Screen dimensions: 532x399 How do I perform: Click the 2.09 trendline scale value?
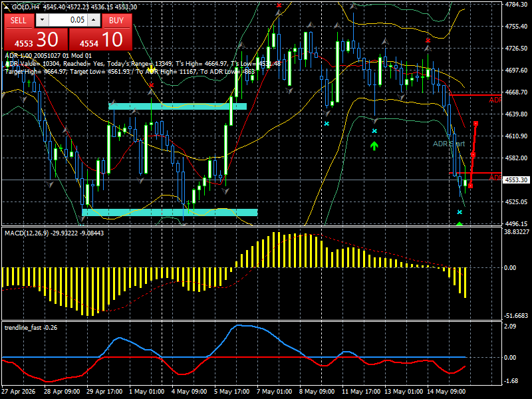[510, 326]
